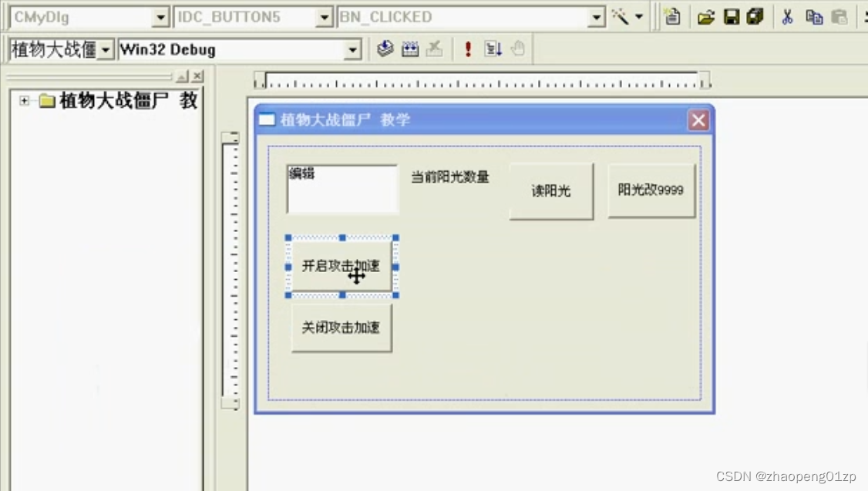
Task: Open the WizardBar actions wand icon
Action: point(620,17)
